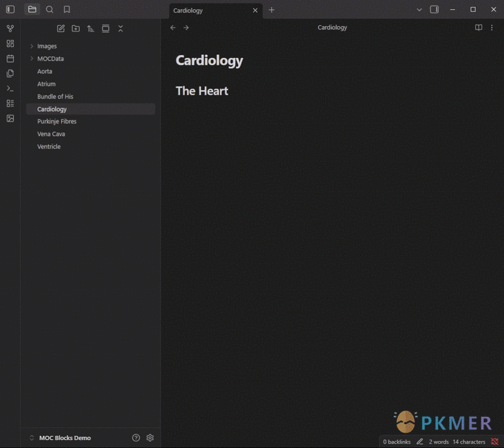
Task: Open Obsidian settings
Action: coord(150,438)
